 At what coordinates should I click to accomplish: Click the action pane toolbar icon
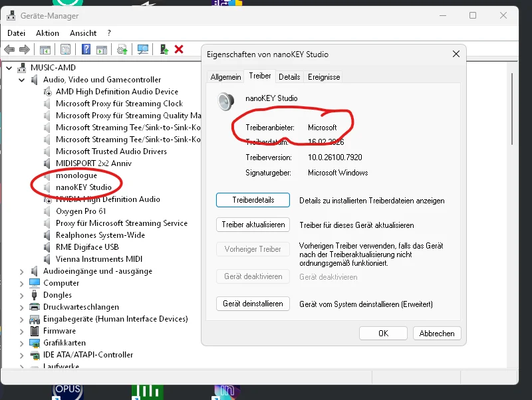pyautogui.click(x=102, y=50)
